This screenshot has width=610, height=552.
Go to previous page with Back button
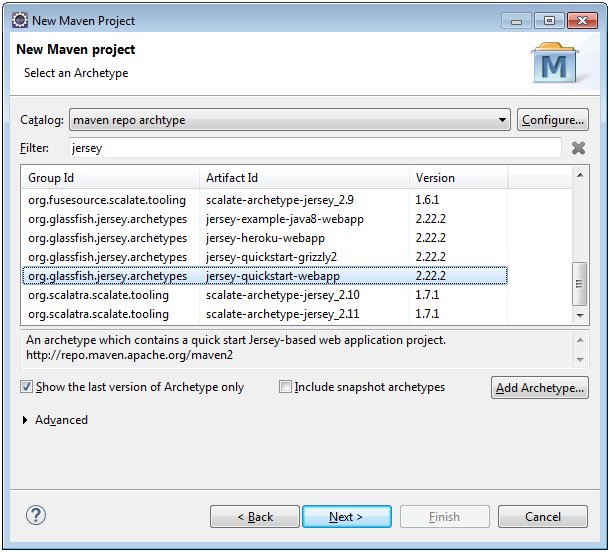coord(255,517)
